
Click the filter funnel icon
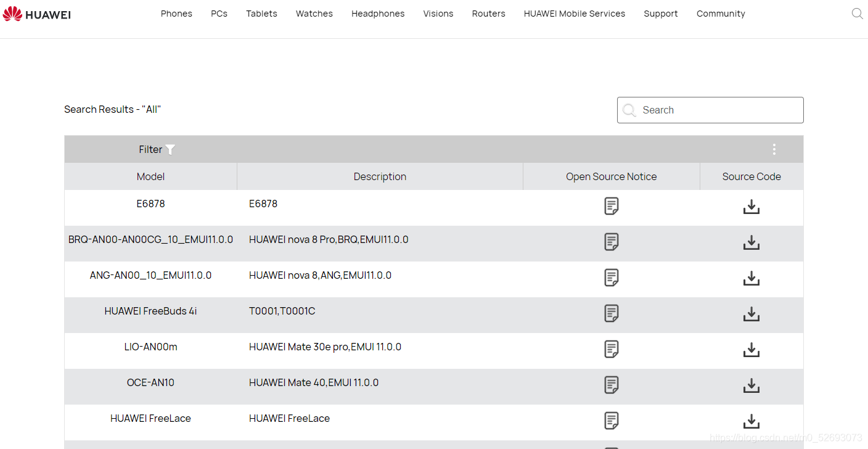tap(171, 149)
